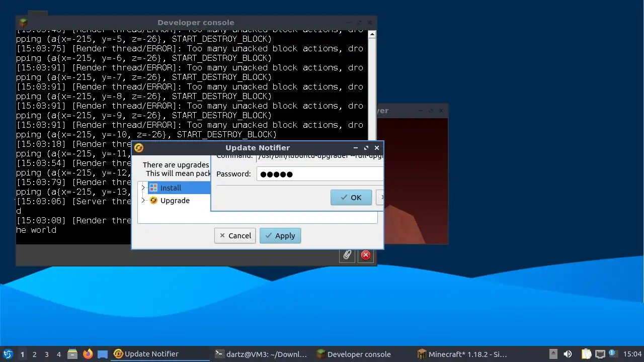The height and width of the screenshot is (362, 644).
Task: Open the clipboard tray icon
Action: (x=586, y=354)
